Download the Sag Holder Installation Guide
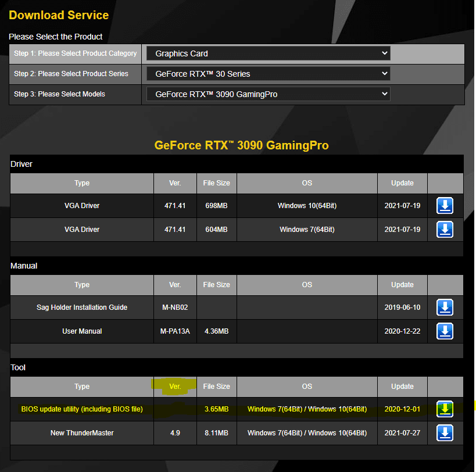The height and width of the screenshot is (472, 476). coord(445,307)
